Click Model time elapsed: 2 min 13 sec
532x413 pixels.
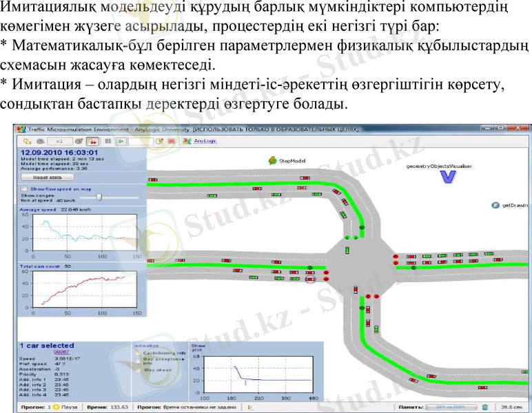coord(63,158)
